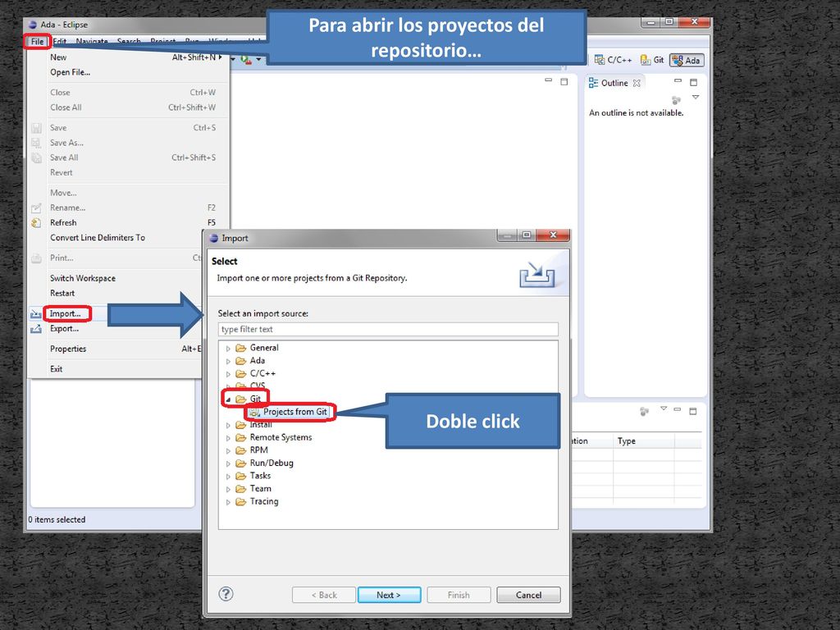Click the Import dialog help icon
840x630 pixels.
click(x=226, y=594)
